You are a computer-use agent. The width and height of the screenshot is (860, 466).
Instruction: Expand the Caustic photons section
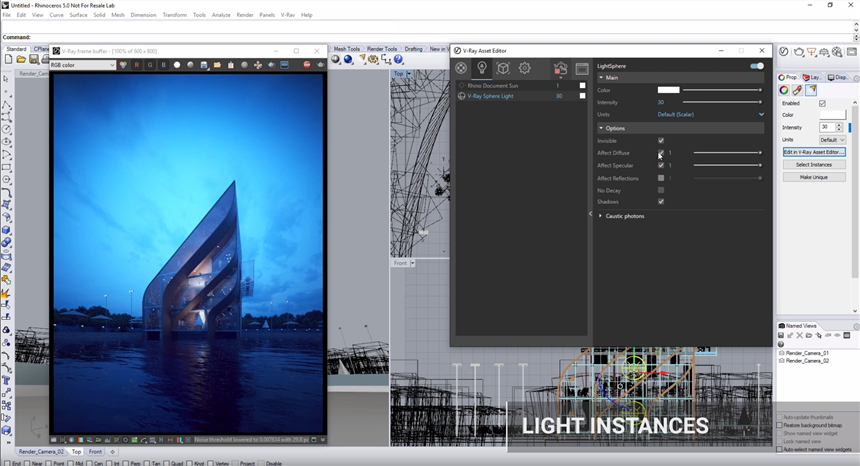[x=621, y=216]
